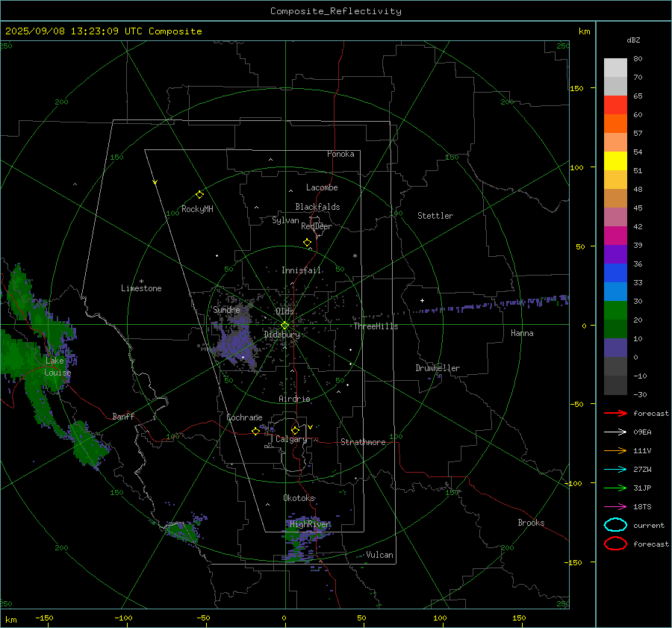The image size is (672, 628).
Task: Click the Calgary city label
Action: tap(291, 439)
